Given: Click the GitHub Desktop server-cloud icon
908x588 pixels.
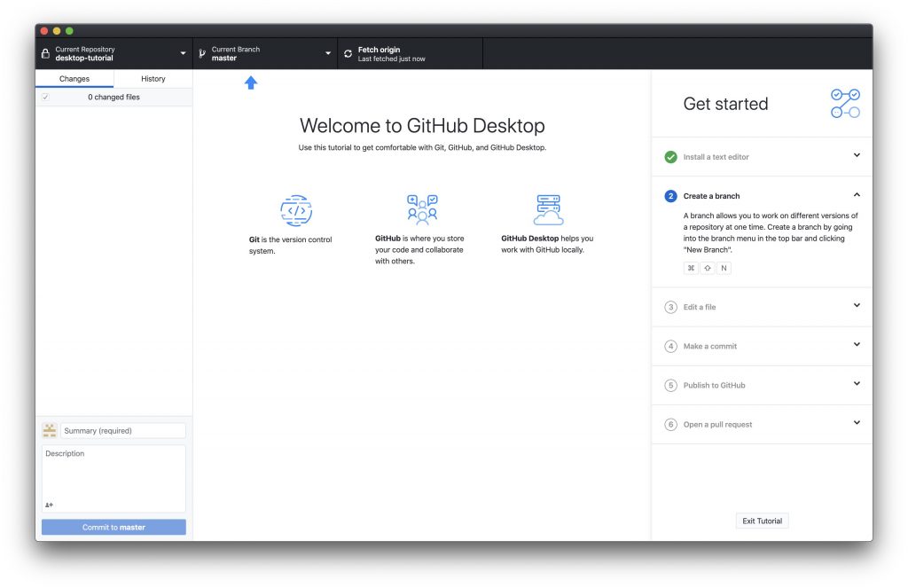Looking at the screenshot, I should pyautogui.click(x=548, y=209).
